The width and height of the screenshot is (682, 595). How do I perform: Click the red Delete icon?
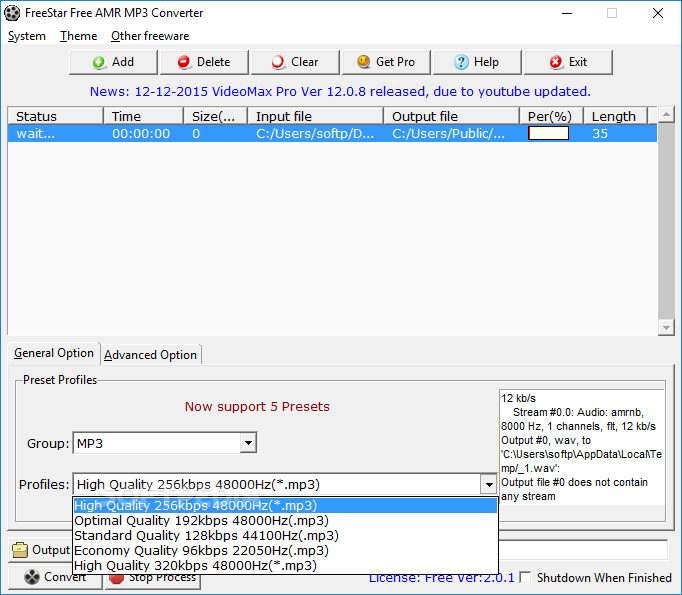184,62
